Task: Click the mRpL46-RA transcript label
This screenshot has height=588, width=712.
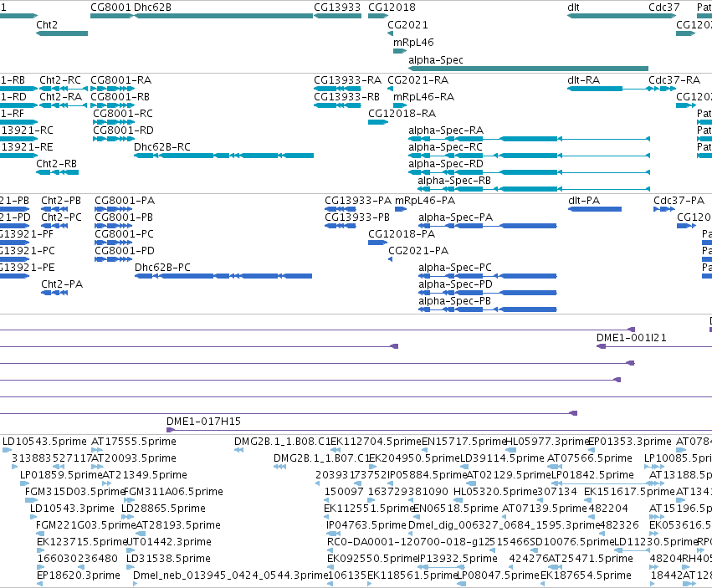Action: coord(423,97)
